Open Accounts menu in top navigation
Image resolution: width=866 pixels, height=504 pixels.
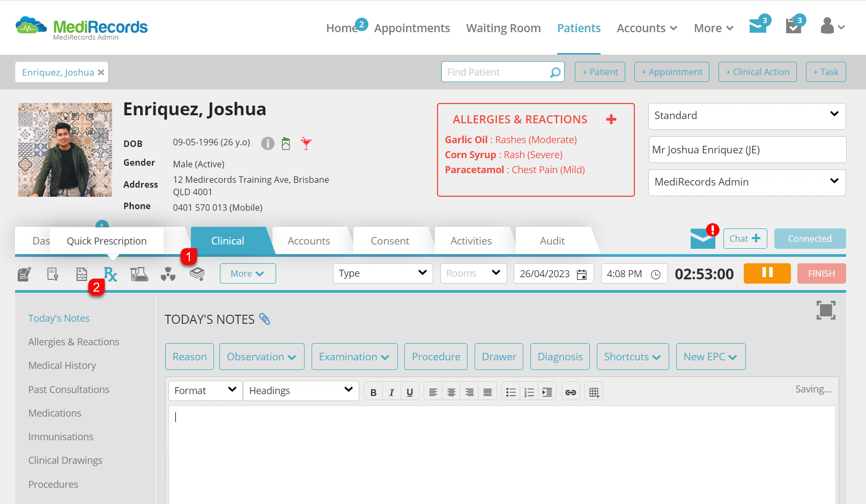pyautogui.click(x=647, y=28)
